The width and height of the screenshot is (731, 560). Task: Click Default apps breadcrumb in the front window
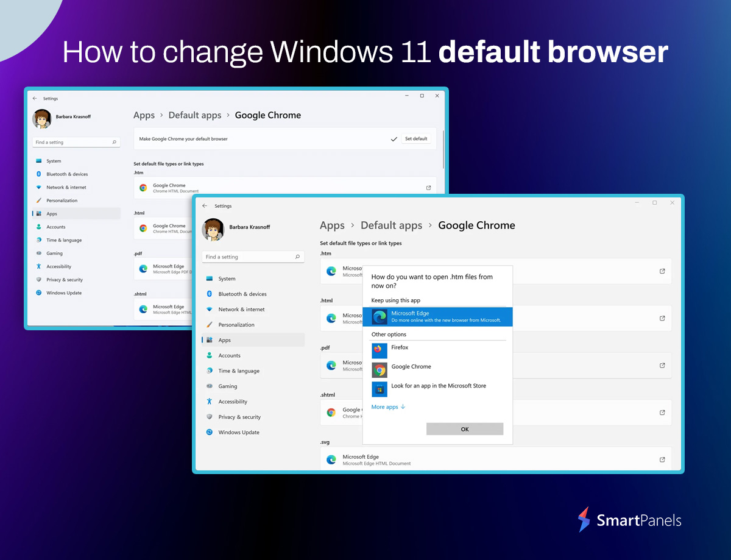coord(391,225)
